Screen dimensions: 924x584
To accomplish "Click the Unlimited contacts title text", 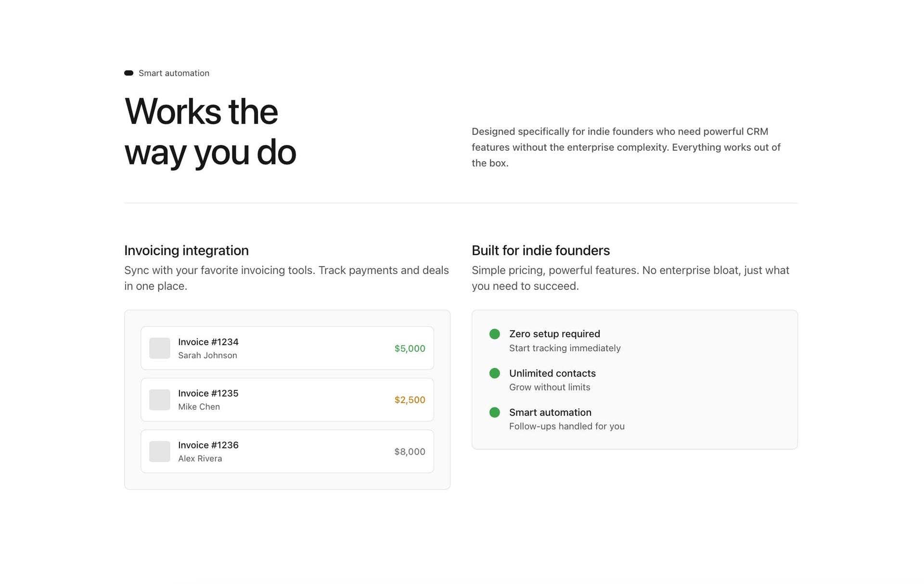I will coord(552,373).
